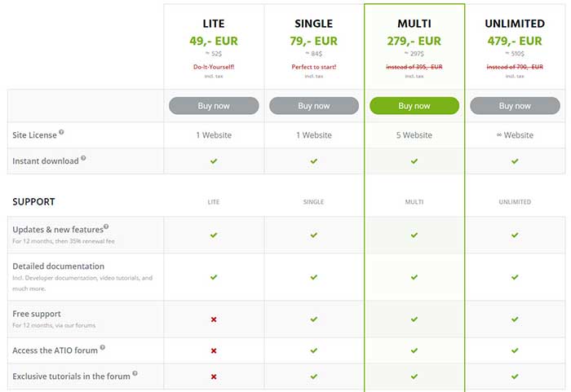Image resolution: width=571 pixels, height=392 pixels.
Task: Click help icon beside Updates & new features
Action: tap(106, 227)
